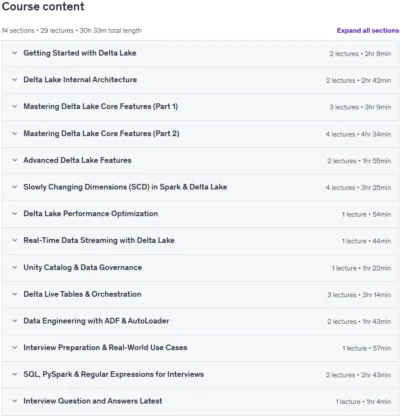Toggle chevron for Delta Lake Internal Architecture
This screenshot has width=400, height=416.
pos(15,80)
